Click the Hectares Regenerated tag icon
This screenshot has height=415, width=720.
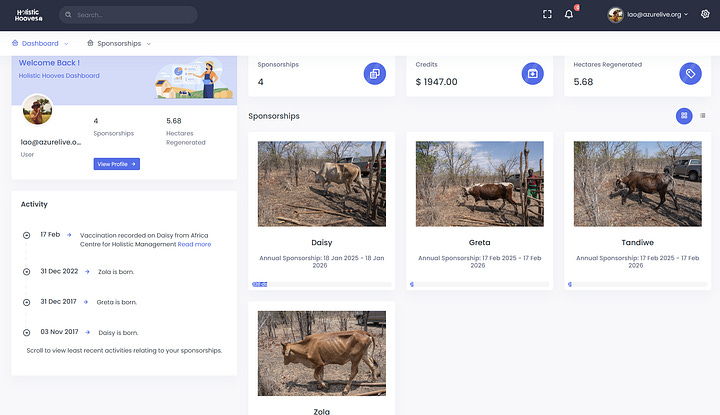click(690, 73)
